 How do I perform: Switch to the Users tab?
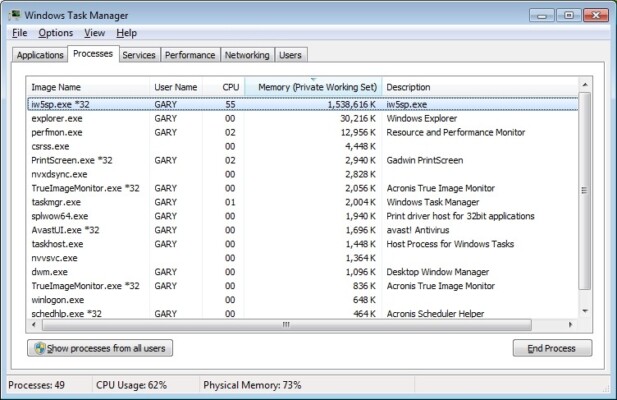(x=290, y=55)
